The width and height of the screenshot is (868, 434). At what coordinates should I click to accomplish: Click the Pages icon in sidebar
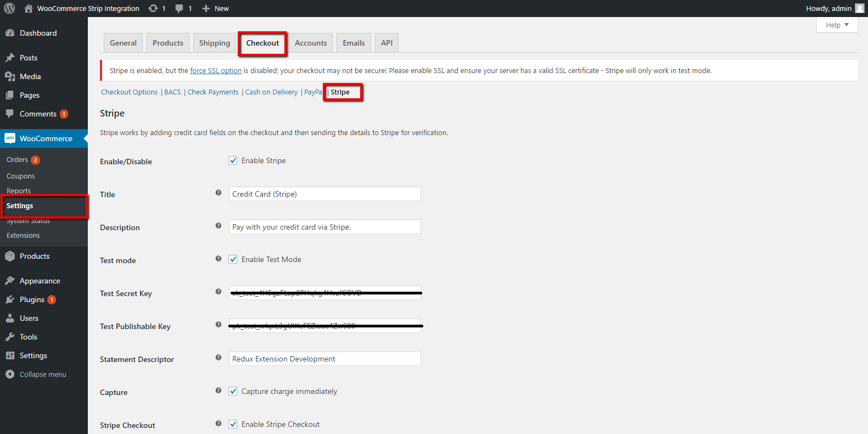click(10, 95)
